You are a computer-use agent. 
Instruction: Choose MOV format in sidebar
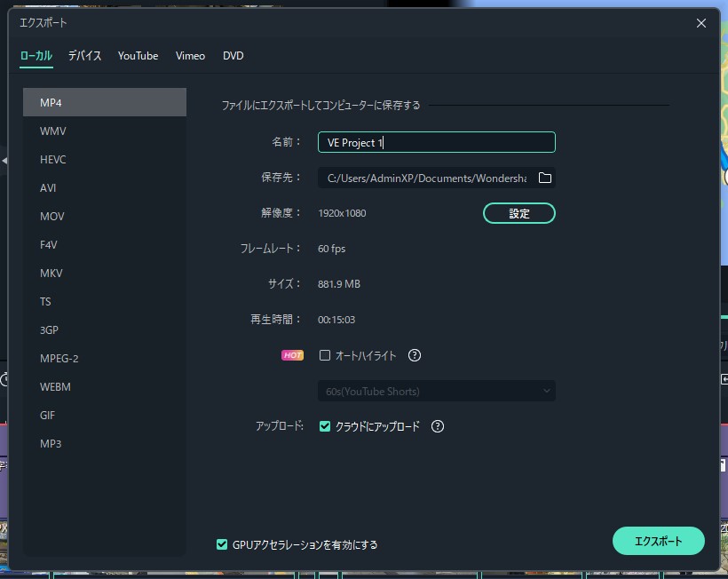[x=52, y=217]
